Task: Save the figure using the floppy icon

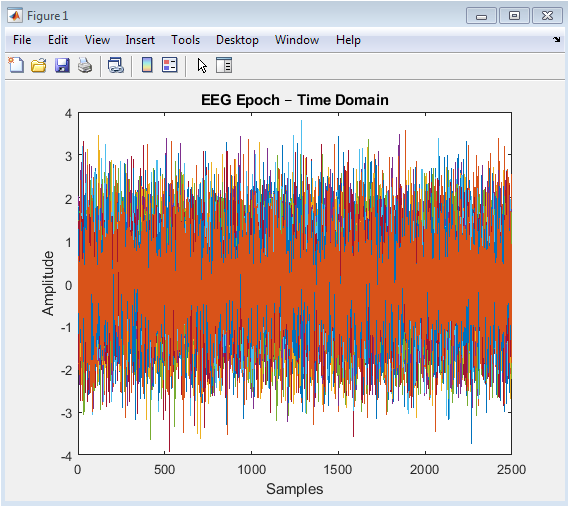Action: tap(62, 66)
